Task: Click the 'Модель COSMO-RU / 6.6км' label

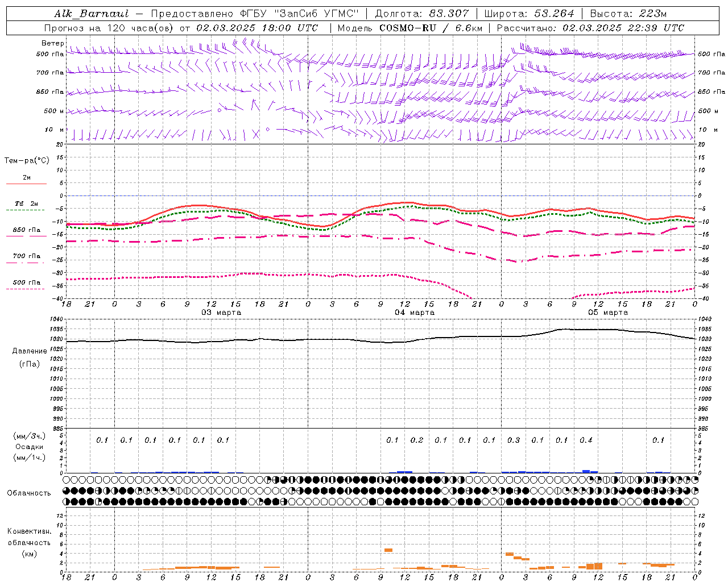Action: 410,28
